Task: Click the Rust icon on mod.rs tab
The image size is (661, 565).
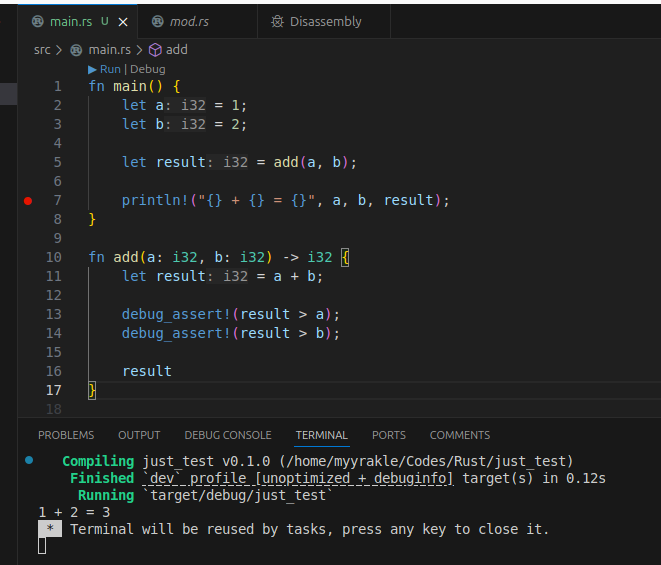Action: coord(158,21)
